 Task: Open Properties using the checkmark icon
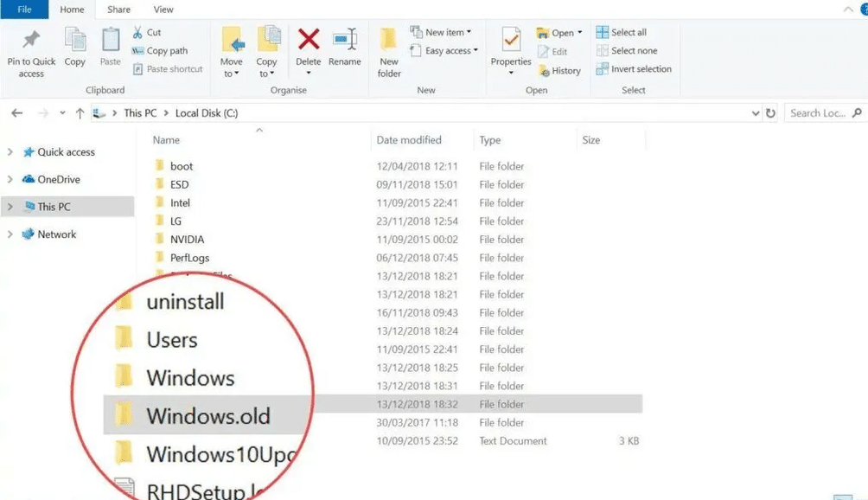[x=511, y=41]
